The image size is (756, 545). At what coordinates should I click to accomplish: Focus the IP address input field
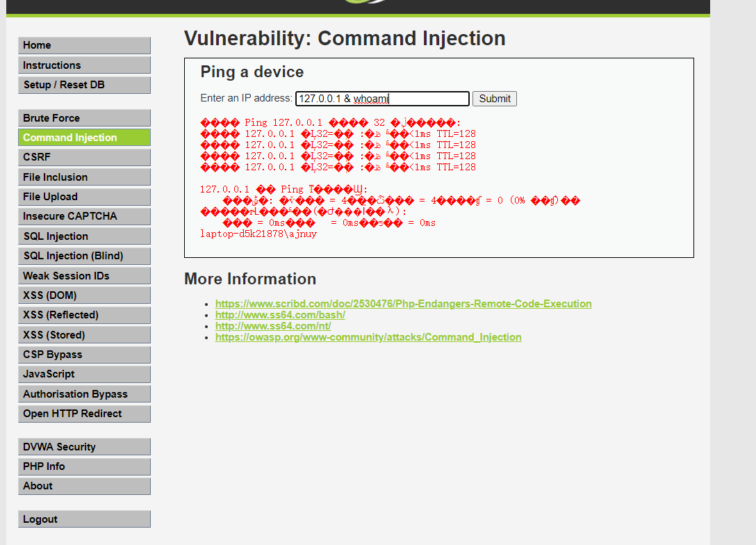[x=382, y=99]
